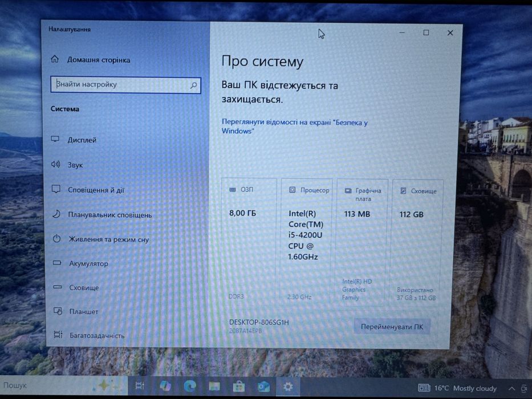Open Планшет settings
The height and width of the screenshot is (399, 532).
point(84,311)
